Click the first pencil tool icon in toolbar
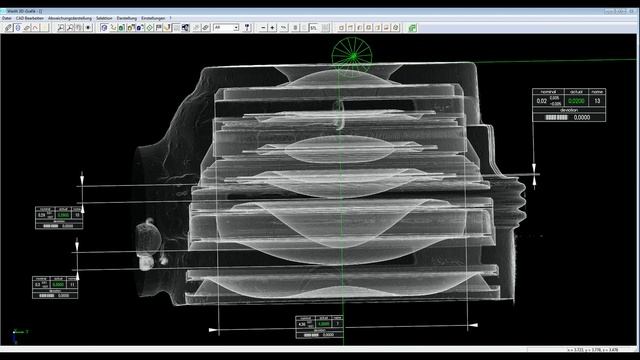Viewport: 640px width, 360px height. [8, 28]
